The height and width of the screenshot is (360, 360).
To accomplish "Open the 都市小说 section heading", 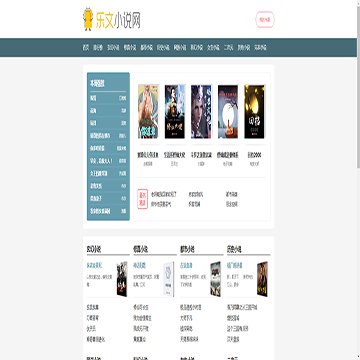I will [187, 249].
